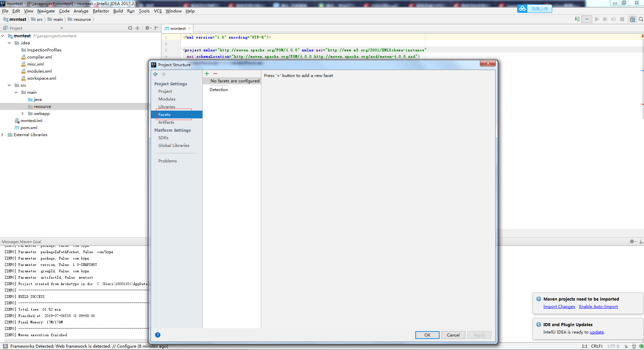Collapse the mvntest project root node
Viewport: 644px width, 350px height.
(x=3, y=36)
